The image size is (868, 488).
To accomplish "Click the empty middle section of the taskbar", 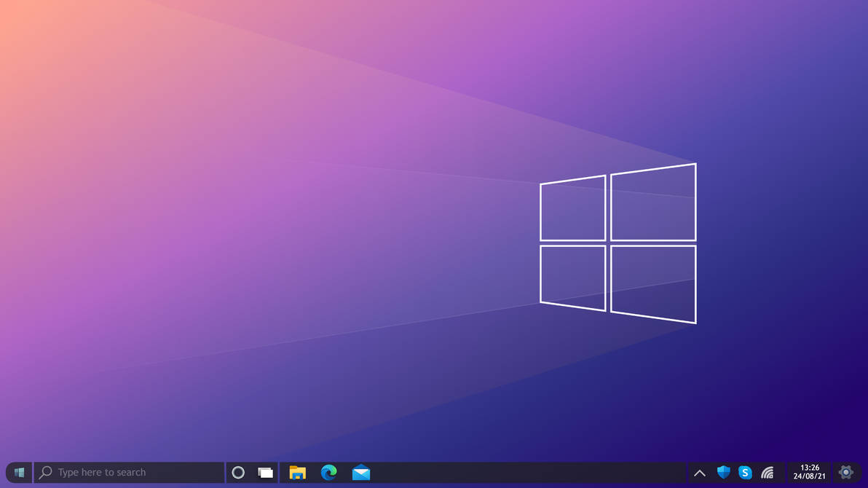I will 510,472.
